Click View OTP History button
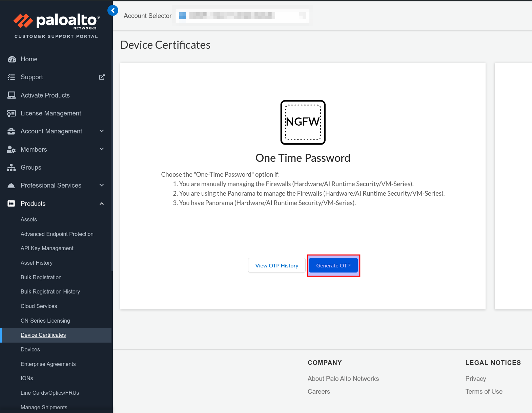Viewport: 532px width, 413px height. [x=277, y=265]
